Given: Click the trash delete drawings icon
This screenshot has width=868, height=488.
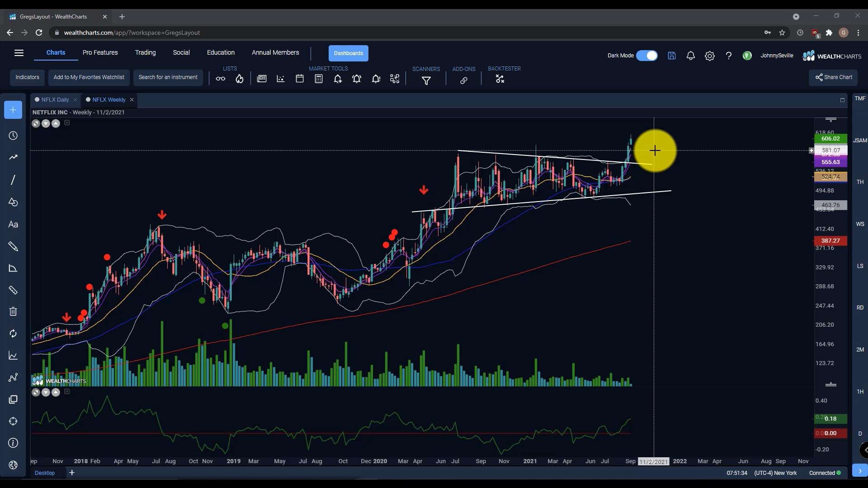Looking at the screenshot, I should point(13,311).
